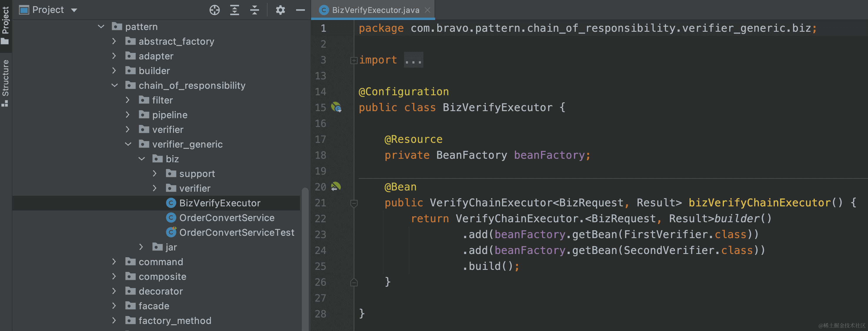The height and width of the screenshot is (331, 868).
Task: Click the OrderConvertService class icon
Action: (171, 218)
